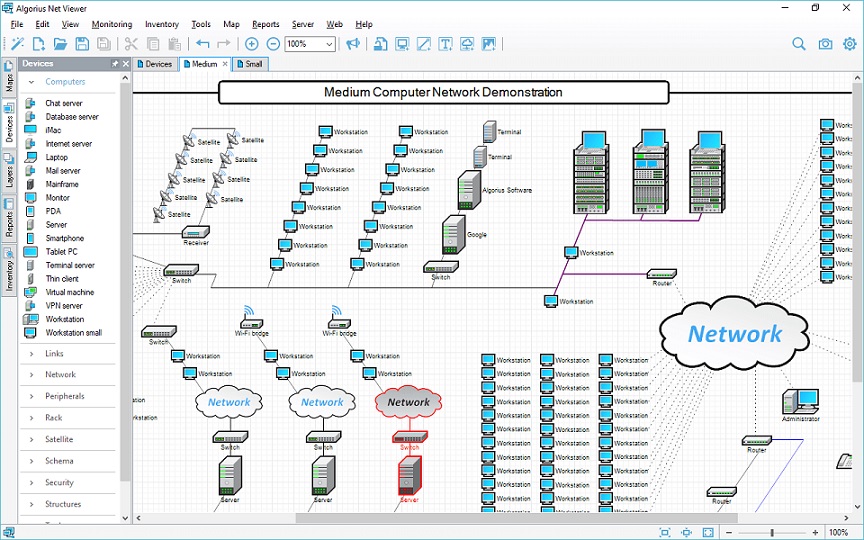Toggle full screen view in status bar
864x540 pixels.
pos(708,532)
